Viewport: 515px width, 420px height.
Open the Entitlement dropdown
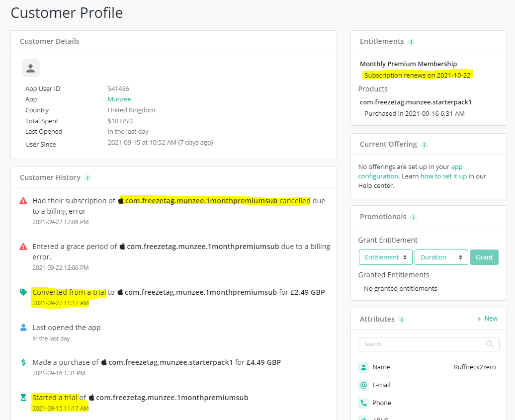(x=386, y=257)
